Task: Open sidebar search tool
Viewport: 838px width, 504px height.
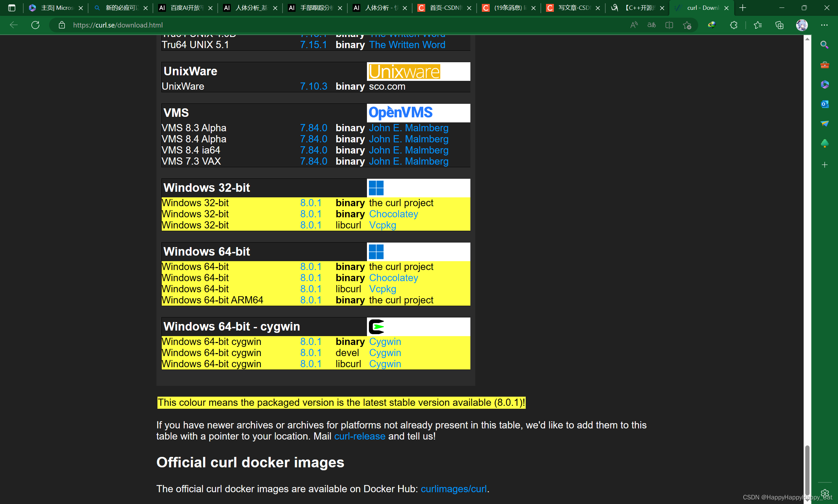Action: tap(824, 45)
